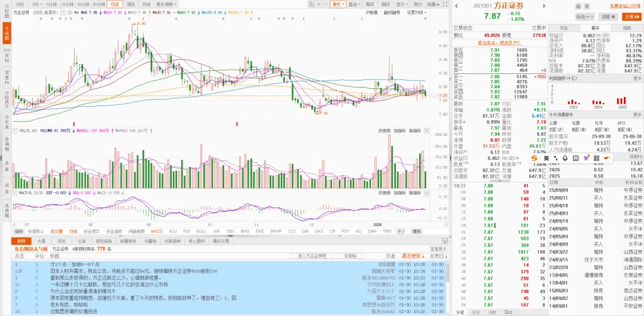Viewport: 644px width, 316px height.
Task: Open the 研究报告 tab
Action: tap(104, 241)
